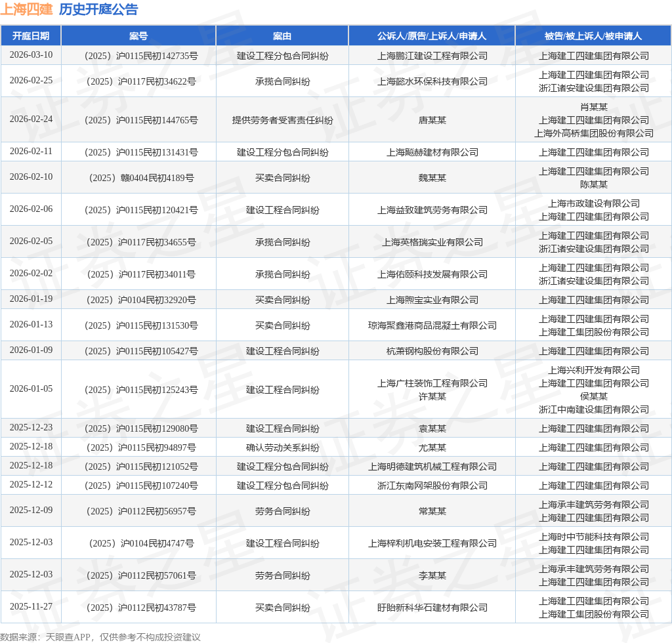Click the 被告/被上诉人/被申请人 column header
The image size is (672, 643).
pos(593,36)
